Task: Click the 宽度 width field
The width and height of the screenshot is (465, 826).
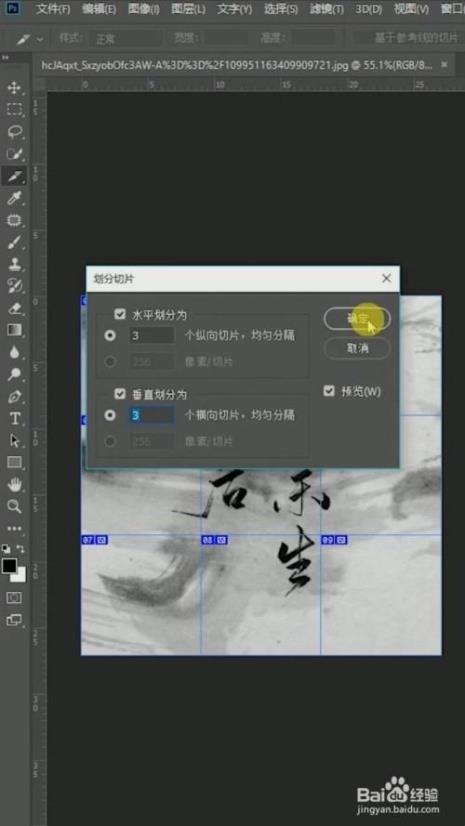Action: tap(226, 38)
